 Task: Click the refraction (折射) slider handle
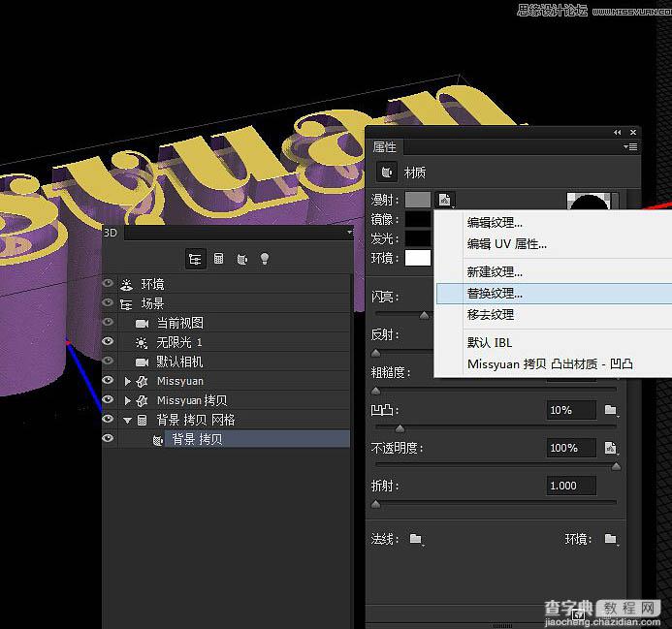coord(376,504)
